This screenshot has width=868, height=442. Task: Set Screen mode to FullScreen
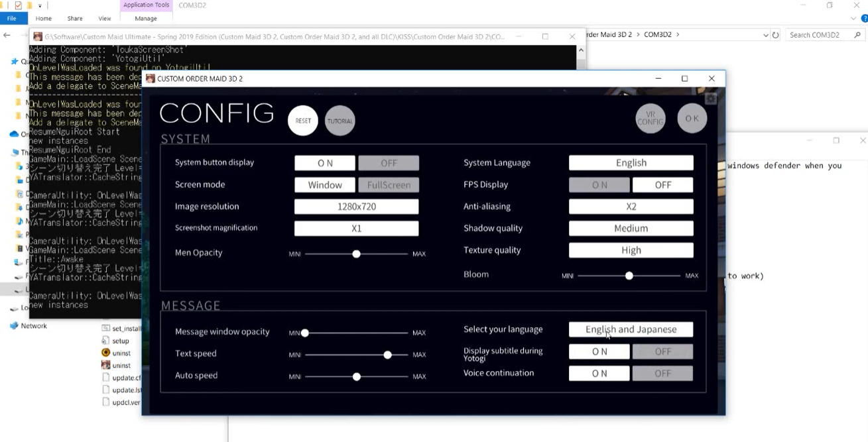[389, 185]
